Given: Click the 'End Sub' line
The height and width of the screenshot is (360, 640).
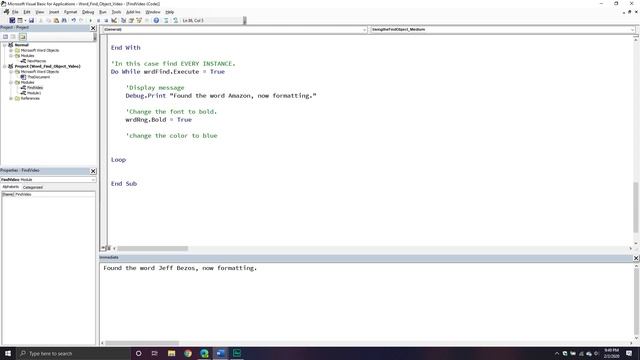Looking at the screenshot, I should tap(124, 184).
